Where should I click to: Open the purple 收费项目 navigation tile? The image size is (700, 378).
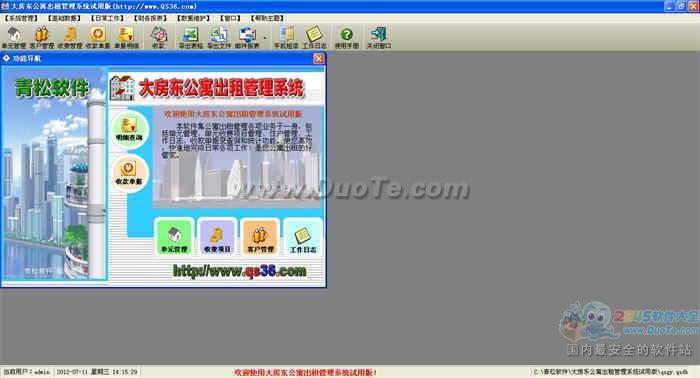pyautogui.click(x=217, y=237)
